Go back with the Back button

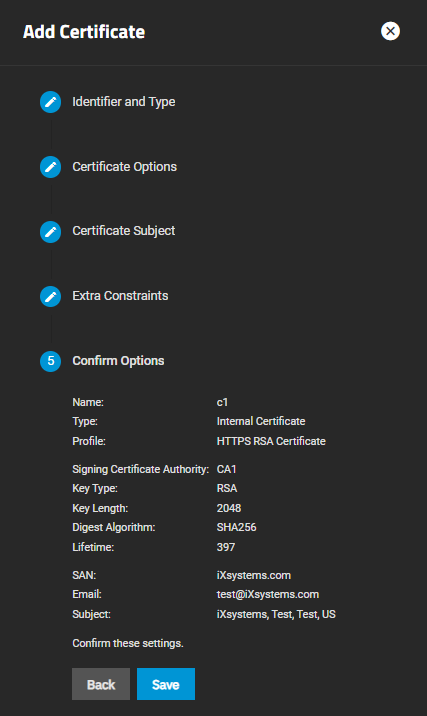[101, 684]
